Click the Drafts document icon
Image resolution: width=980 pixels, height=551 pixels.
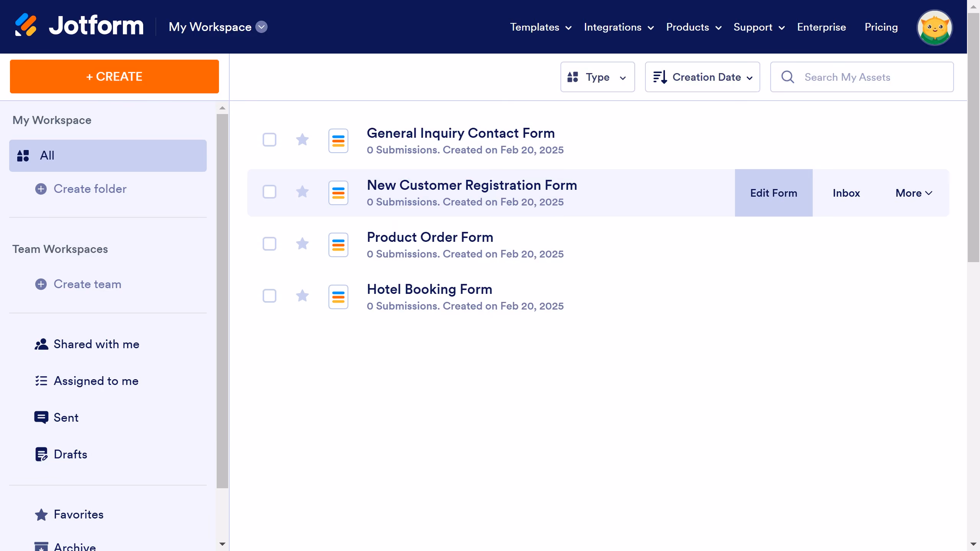(x=41, y=454)
